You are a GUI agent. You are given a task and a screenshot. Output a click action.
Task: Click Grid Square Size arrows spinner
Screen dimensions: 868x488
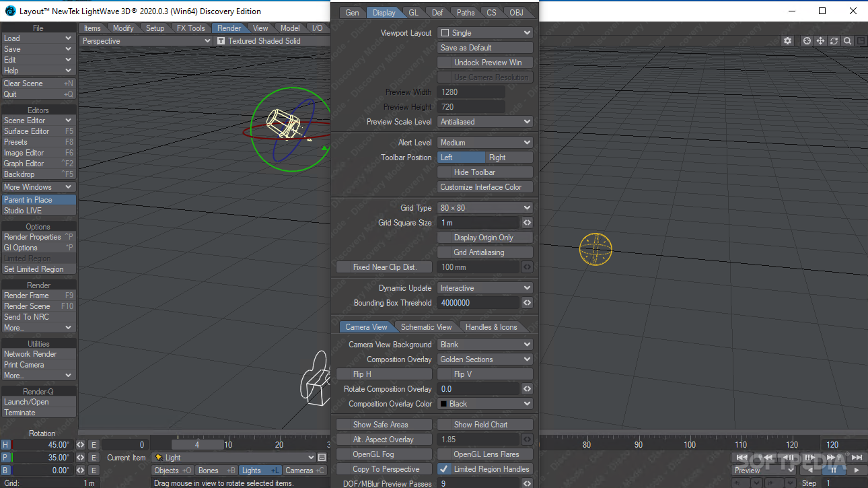528,223
